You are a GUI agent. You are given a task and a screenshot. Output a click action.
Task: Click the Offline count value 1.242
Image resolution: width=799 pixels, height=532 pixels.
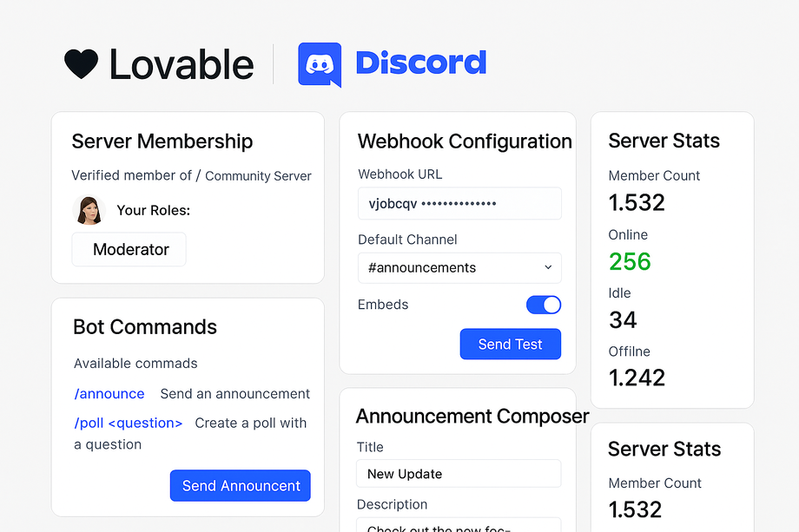637,378
